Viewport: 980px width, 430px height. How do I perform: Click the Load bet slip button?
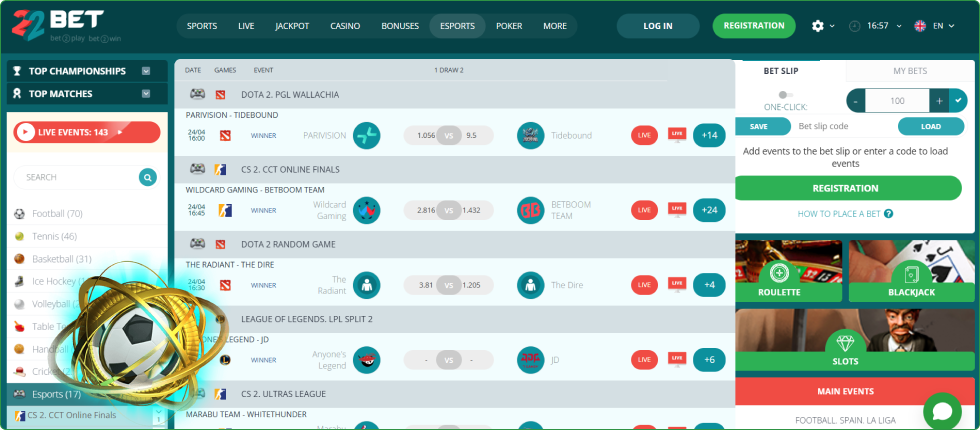(x=931, y=126)
